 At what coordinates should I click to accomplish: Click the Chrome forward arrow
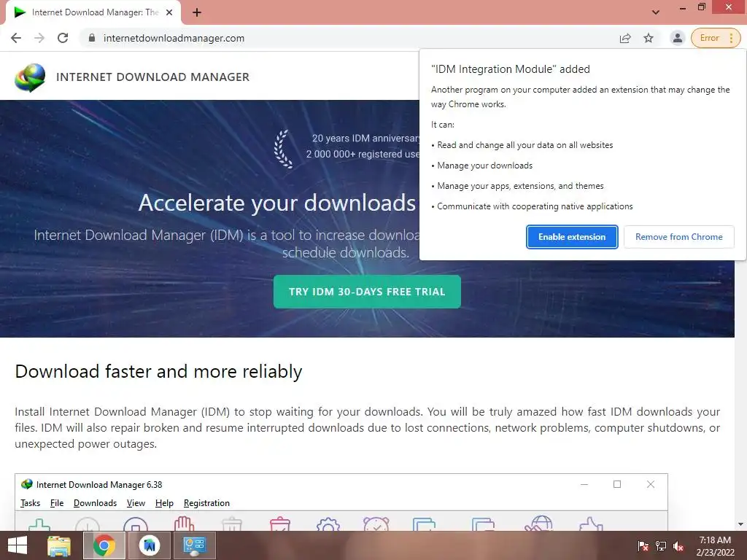click(39, 38)
